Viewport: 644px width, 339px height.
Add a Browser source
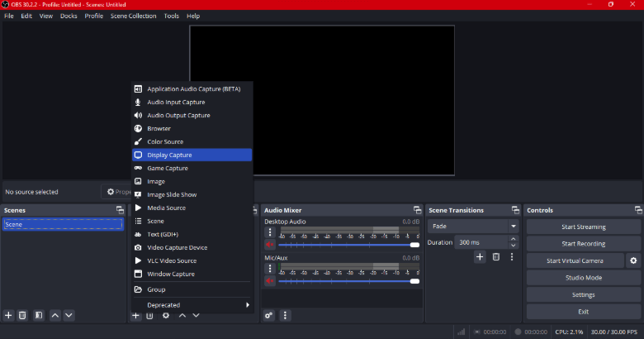tap(192, 128)
